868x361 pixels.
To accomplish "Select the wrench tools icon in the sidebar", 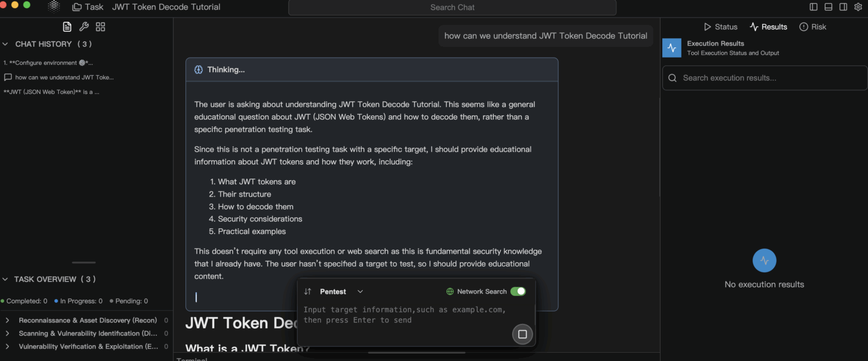I will point(84,26).
